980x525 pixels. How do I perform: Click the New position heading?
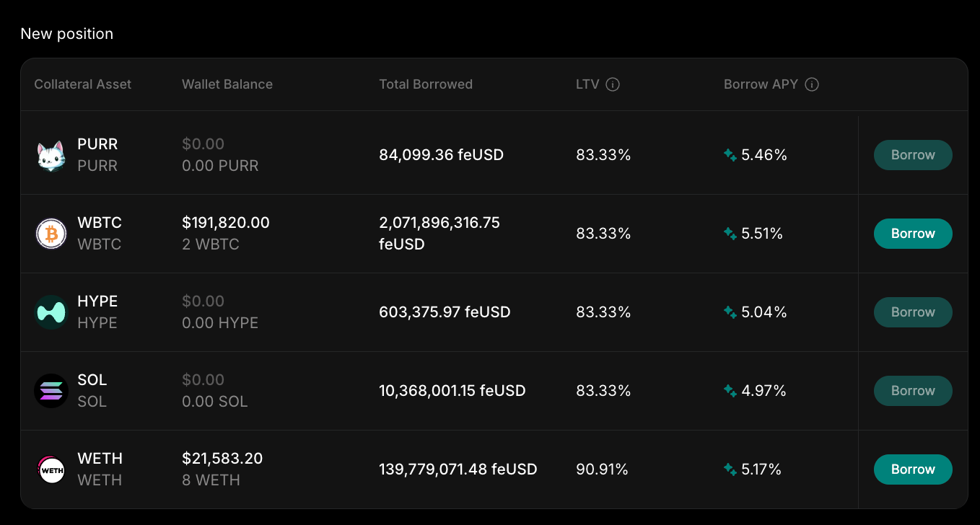point(66,33)
